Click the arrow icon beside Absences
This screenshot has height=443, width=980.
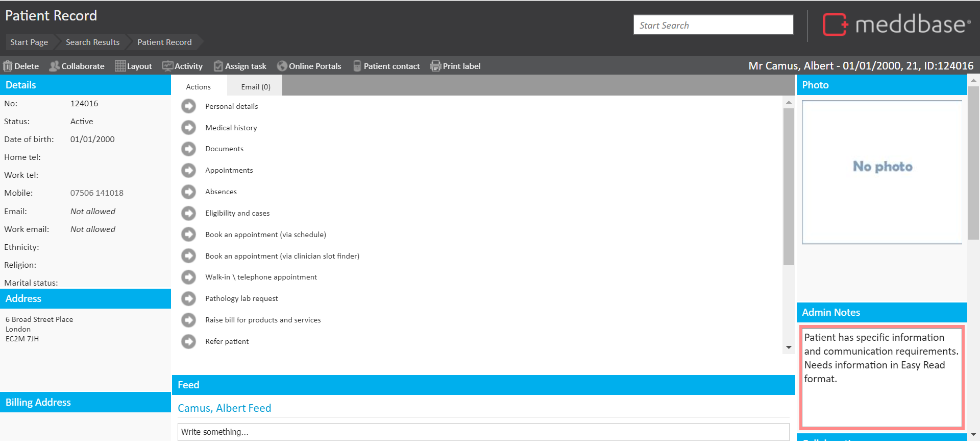pyautogui.click(x=189, y=192)
